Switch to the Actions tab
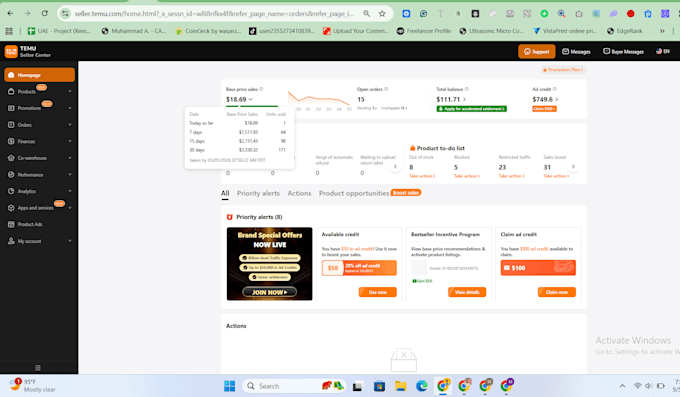 click(299, 194)
